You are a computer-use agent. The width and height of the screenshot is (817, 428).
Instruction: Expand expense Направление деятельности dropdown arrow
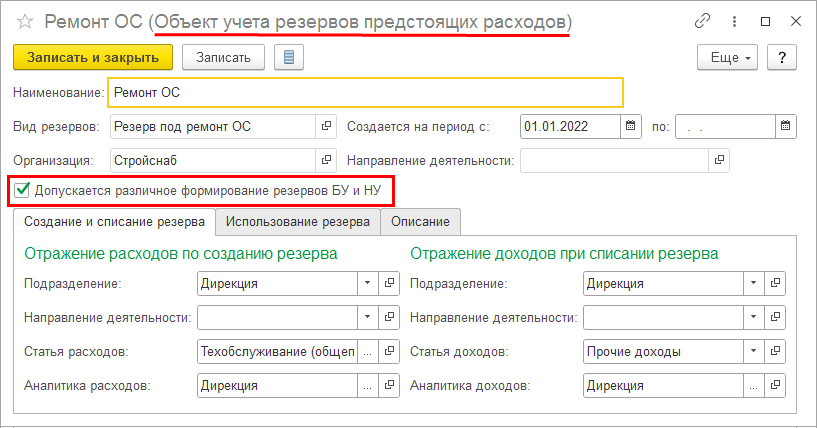[x=367, y=318]
